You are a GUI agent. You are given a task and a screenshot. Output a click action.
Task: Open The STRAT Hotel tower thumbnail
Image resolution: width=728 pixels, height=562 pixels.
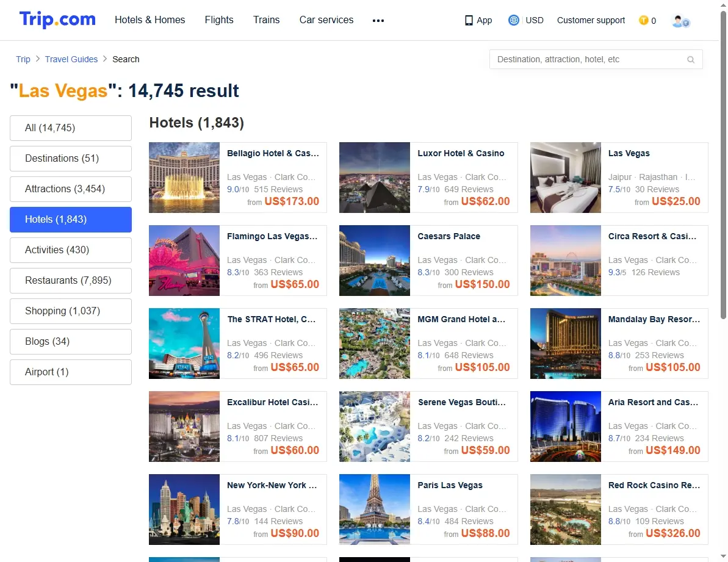[184, 344]
